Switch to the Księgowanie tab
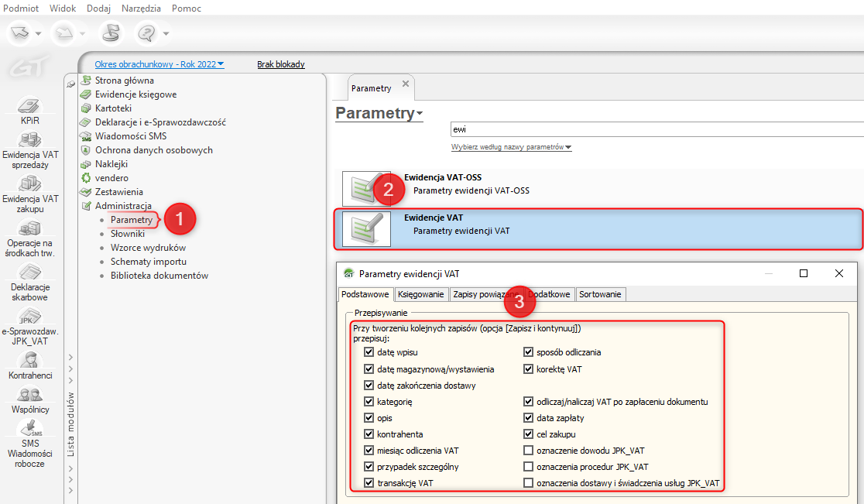This screenshot has height=504, width=864. click(421, 294)
